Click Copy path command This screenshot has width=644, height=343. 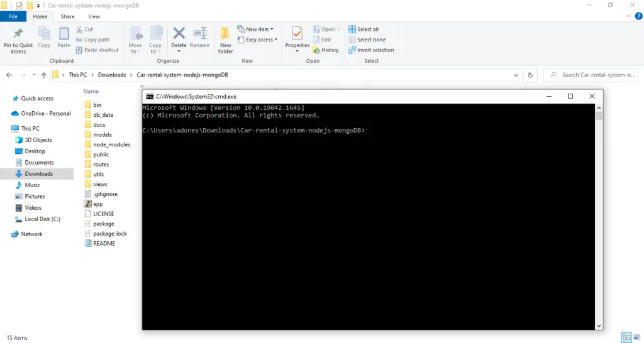coord(92,40)
